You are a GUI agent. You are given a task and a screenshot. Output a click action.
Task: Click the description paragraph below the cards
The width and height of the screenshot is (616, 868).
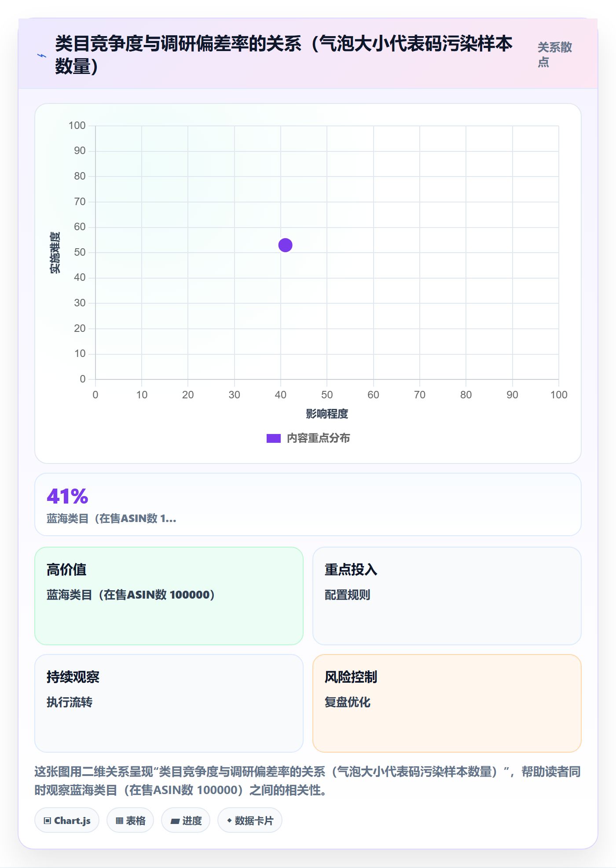coord(308,781)
